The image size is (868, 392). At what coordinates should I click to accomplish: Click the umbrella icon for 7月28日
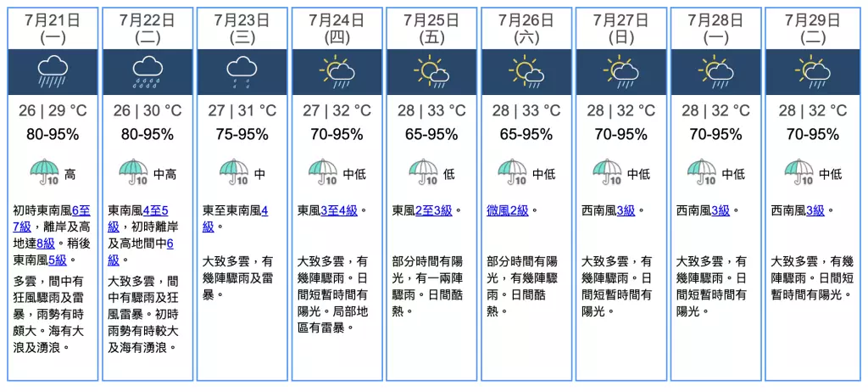[702, 172]
